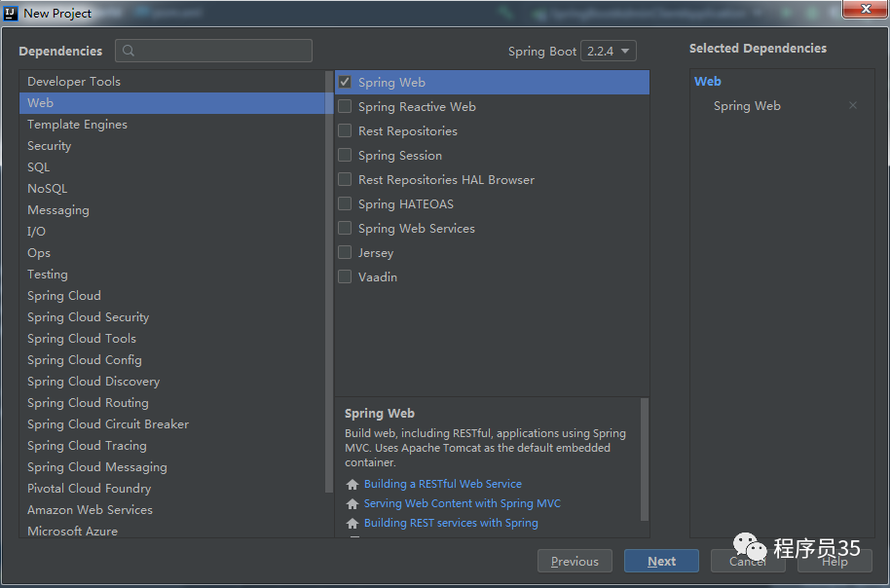
Task: Select the Messaging category
Action: pos(172,210)
